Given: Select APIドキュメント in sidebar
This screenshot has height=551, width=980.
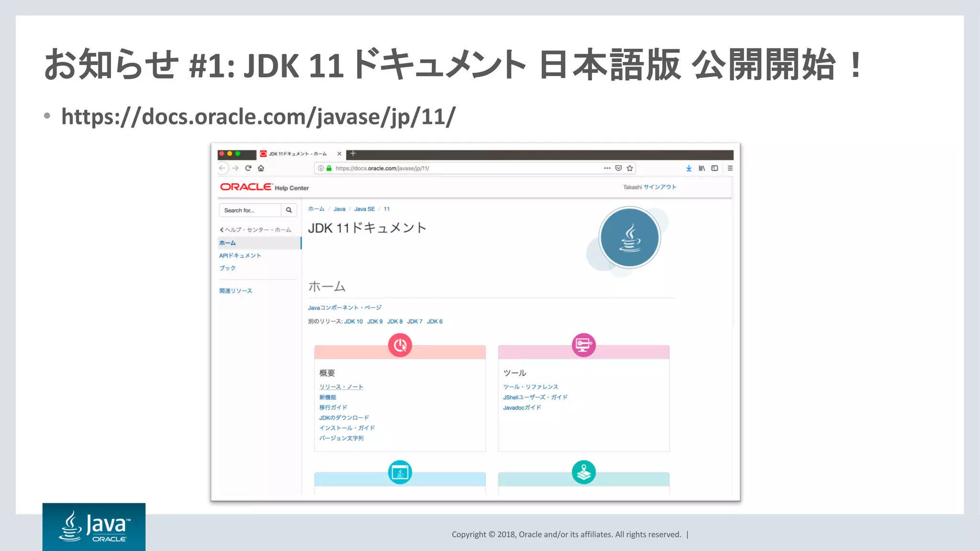Looking at the screenshot, I should 240,255.
